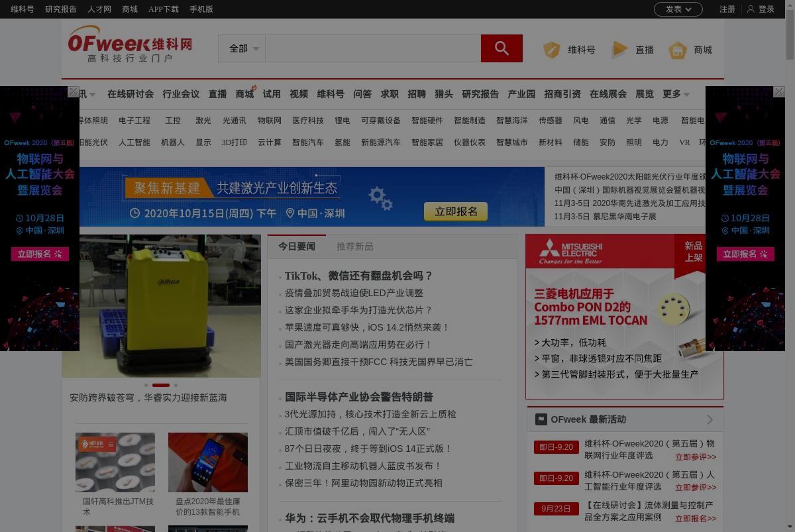Open the 维科号 shield icon link

coord(552,50)
